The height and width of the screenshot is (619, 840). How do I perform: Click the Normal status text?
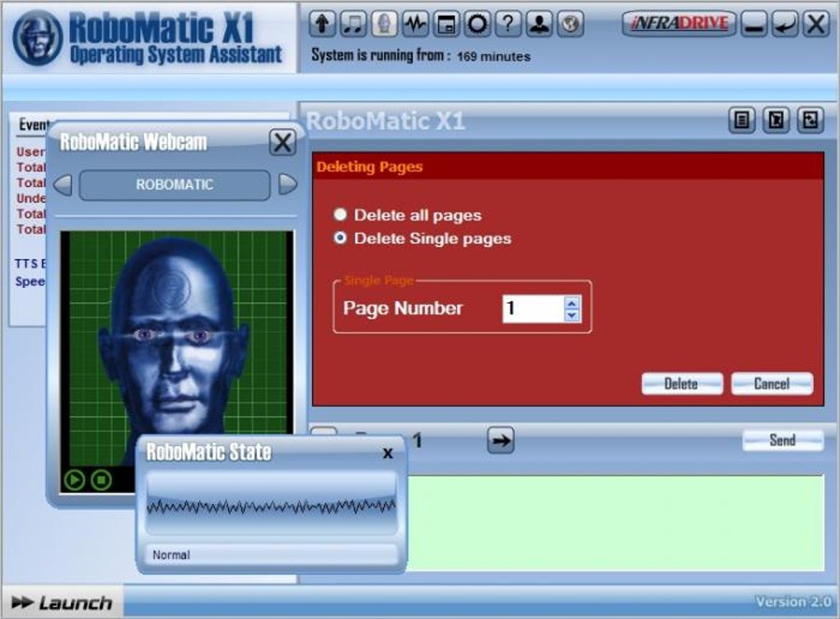[171, 555]
